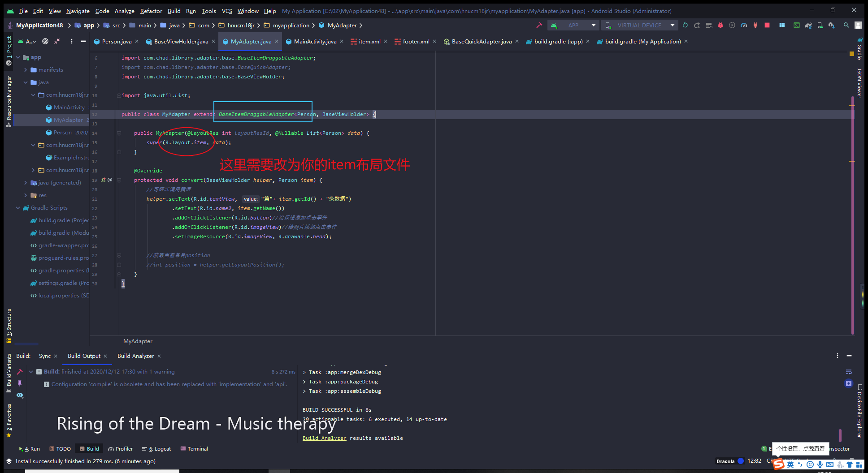The image size is (868, 473).
Task: Click Attach Debugger to Android Process icon
Action: 755,25
